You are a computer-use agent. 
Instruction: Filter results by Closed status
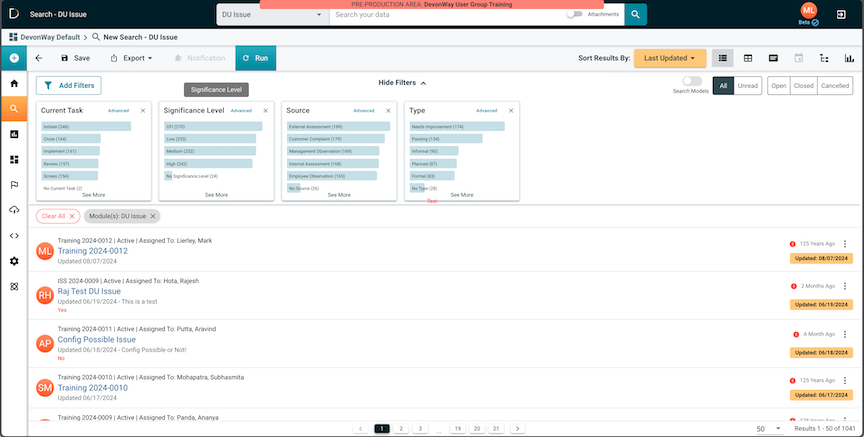803,85
